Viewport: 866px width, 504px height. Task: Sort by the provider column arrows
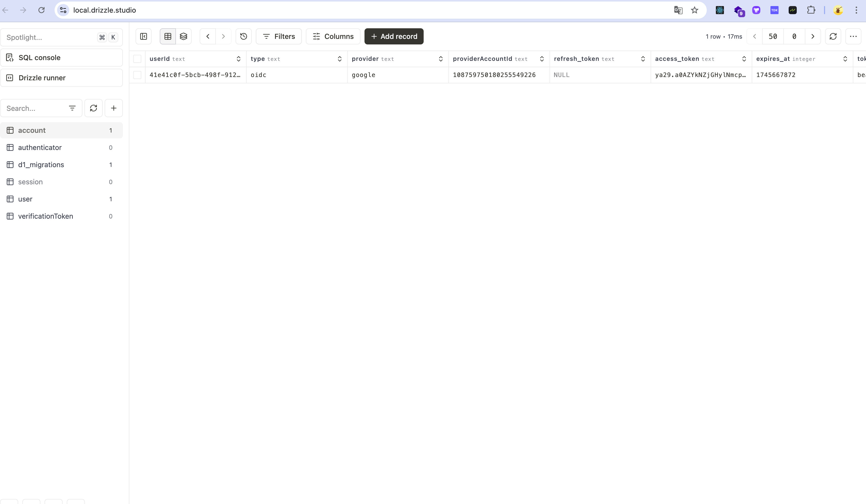click(441, 59)
